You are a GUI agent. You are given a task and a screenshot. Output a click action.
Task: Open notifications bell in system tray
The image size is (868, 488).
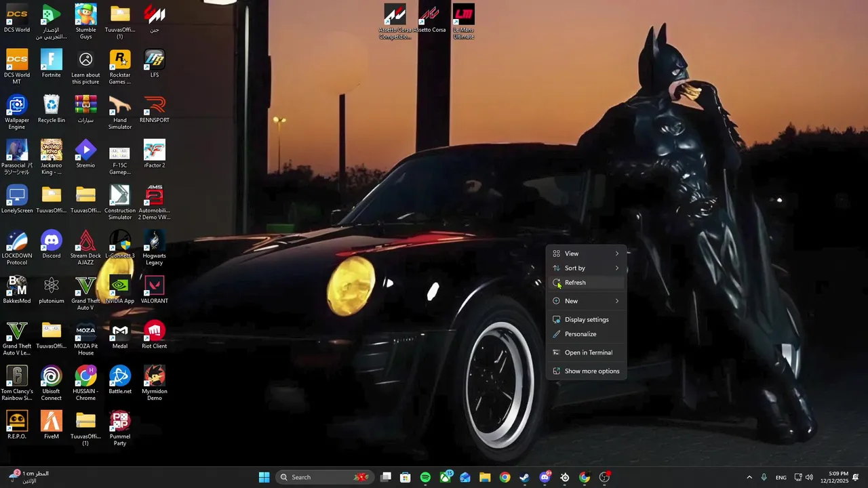(x=856, y=477)
